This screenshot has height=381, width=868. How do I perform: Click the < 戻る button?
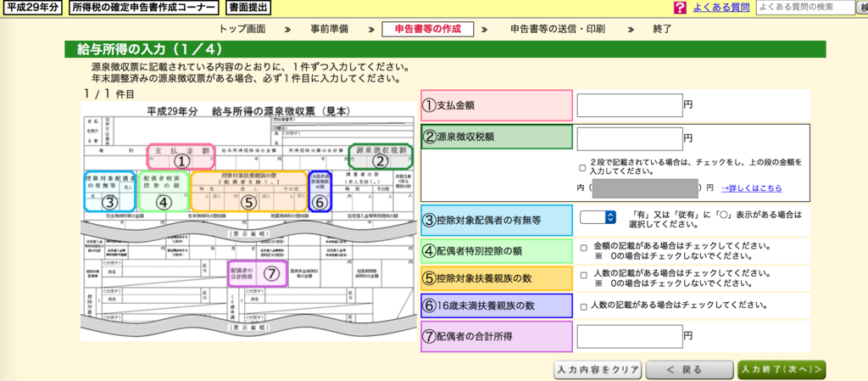pos(689,369)
